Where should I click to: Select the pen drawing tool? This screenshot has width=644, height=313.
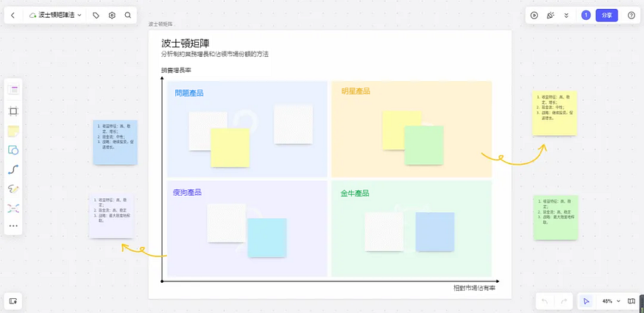tap(13, 189)
